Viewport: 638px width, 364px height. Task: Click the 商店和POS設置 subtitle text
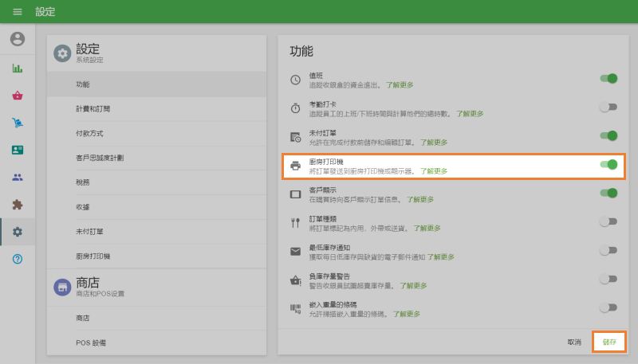[x=100, y=294]
